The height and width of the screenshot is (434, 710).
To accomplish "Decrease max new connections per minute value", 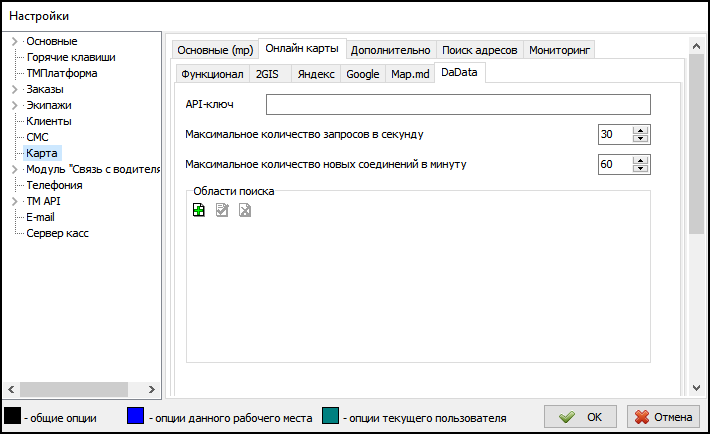I will [641, 169].
